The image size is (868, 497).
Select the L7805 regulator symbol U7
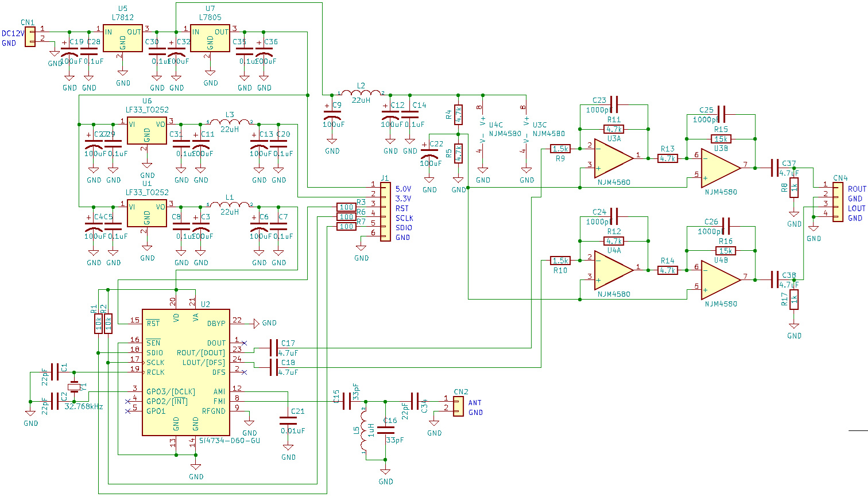pyautogui.click(x=210, y=38)
